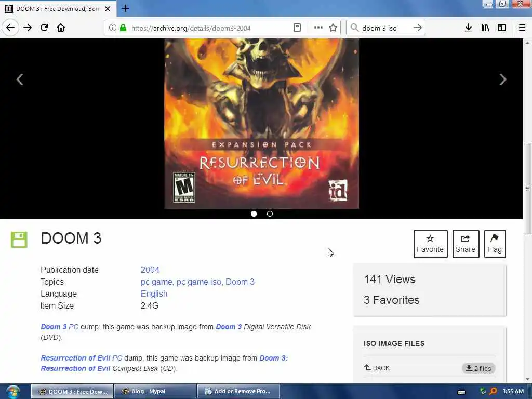Bookmark this page with star icon
The image size is (532, 399).
(x=333, y=28)
